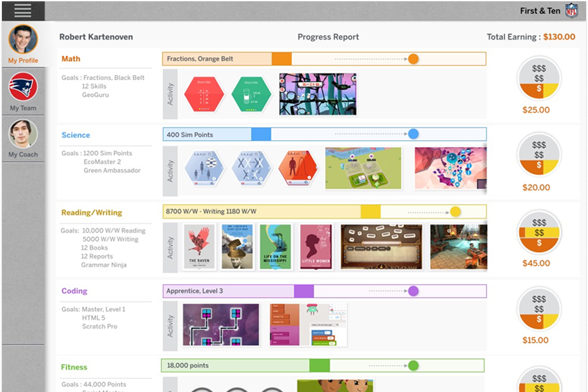588x392 pixels.
Task: Open the purple forest Math game thumbnail
Action: coord(317,94)
